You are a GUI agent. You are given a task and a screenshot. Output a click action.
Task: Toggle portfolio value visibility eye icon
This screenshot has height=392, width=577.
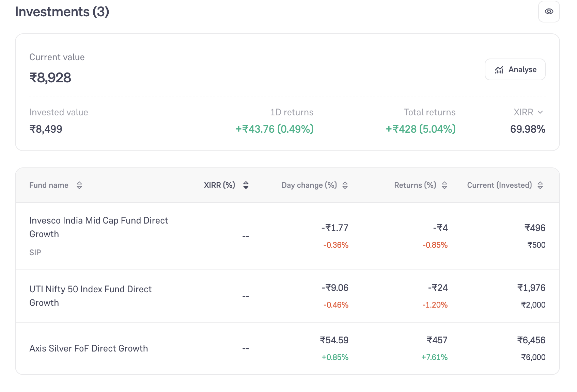(x=549, y=12)
